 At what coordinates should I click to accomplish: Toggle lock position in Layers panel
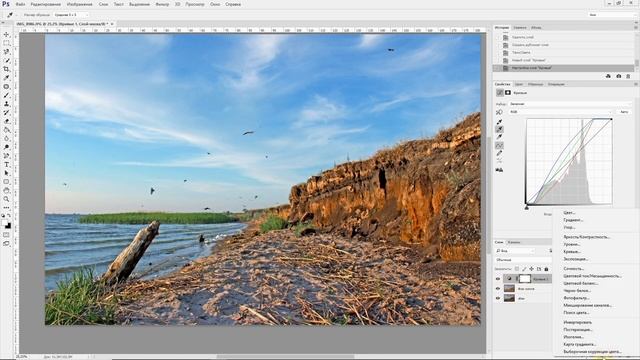coord(531,269)
